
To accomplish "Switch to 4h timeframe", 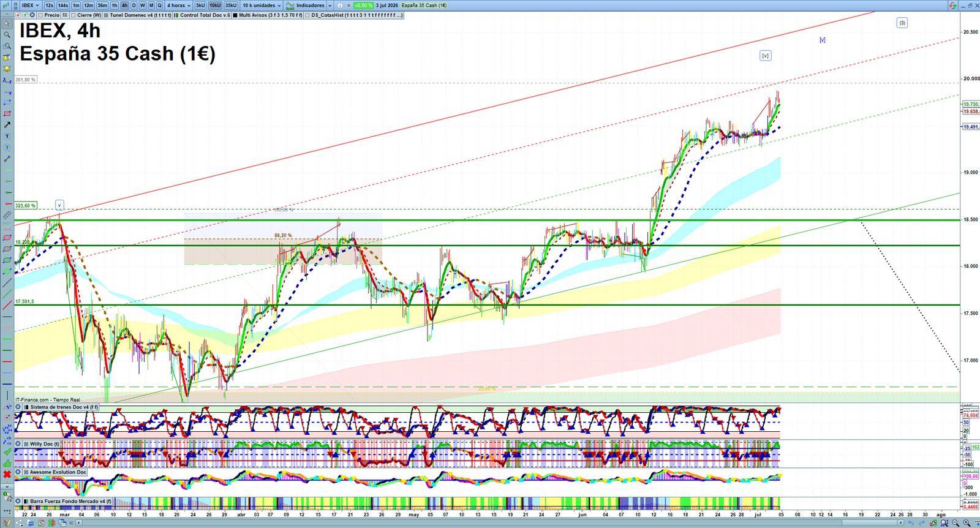I will point(124,6).
